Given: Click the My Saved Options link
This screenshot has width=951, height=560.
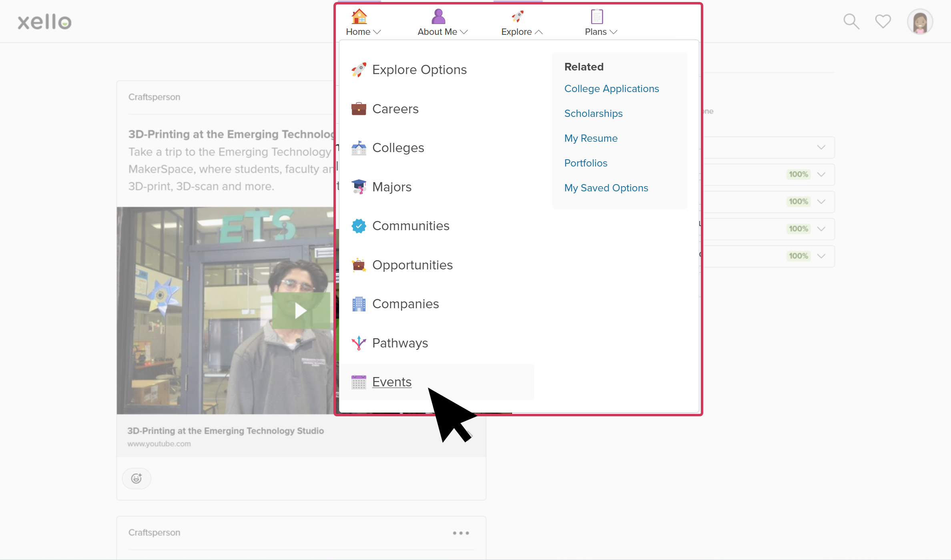Looking at the screenshot, I should [606, 188].
